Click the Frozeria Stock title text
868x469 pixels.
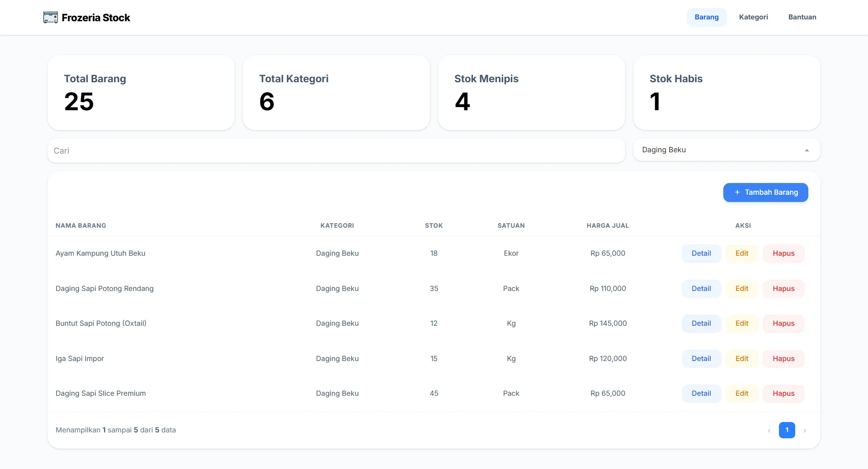96,18
